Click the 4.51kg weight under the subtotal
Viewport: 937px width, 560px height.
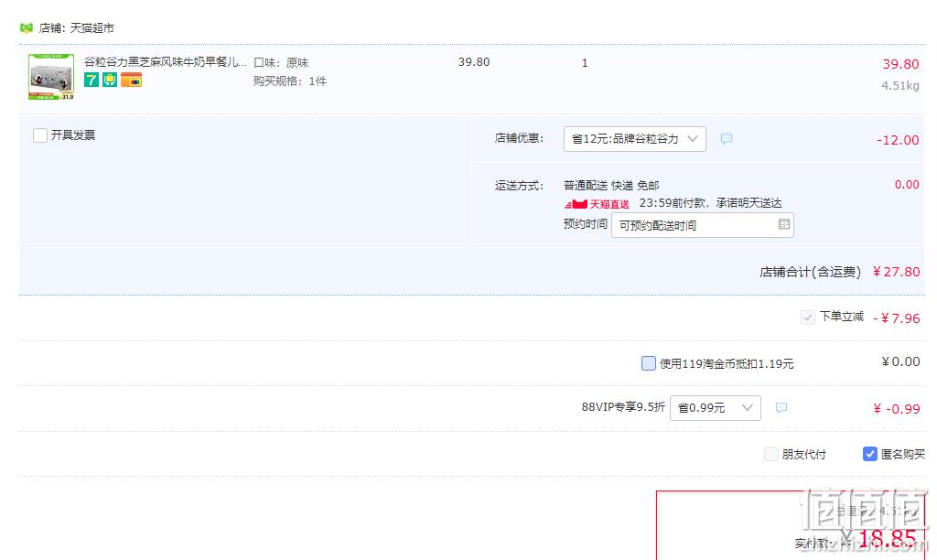pyautogui.click(x=900, y=85)
